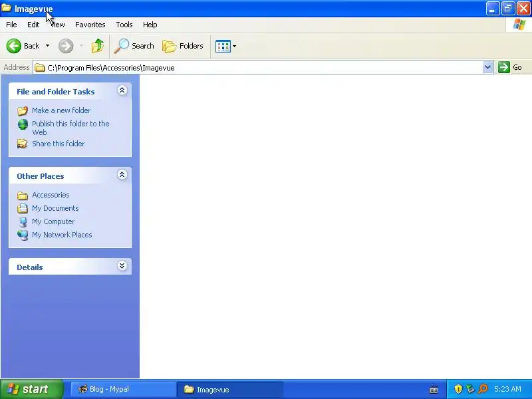Minimize the Imagevue window
Image resolution: width=532 pixels, height=399 pixels.
coord(493,9)
